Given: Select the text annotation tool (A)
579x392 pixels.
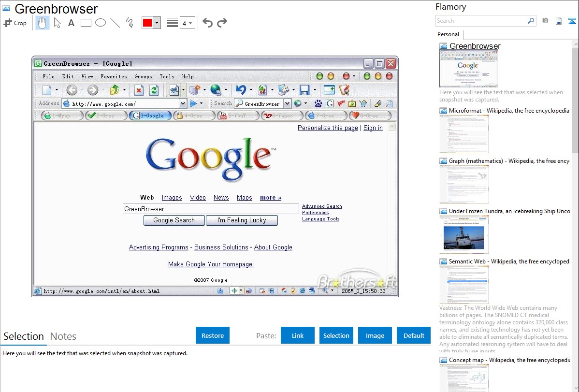Looking at the screenshot, I should click(71, 23).
